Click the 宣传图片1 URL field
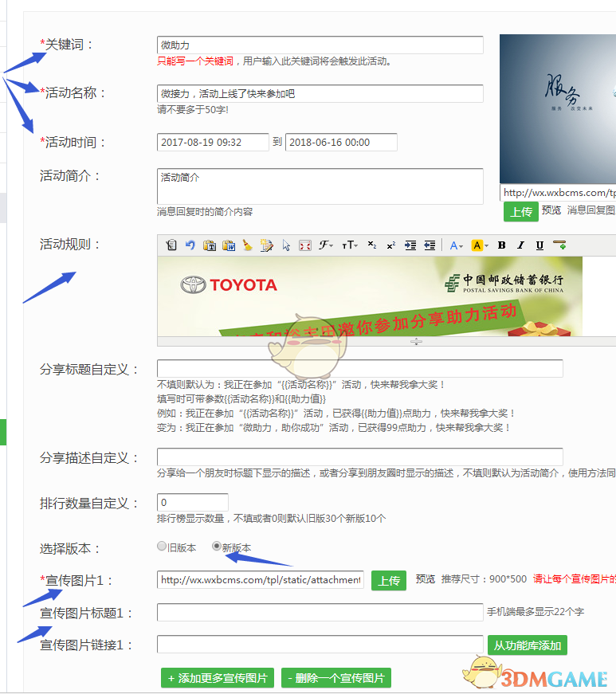The image size is (616, 694). pyautogui.click(x=261, y=579)
